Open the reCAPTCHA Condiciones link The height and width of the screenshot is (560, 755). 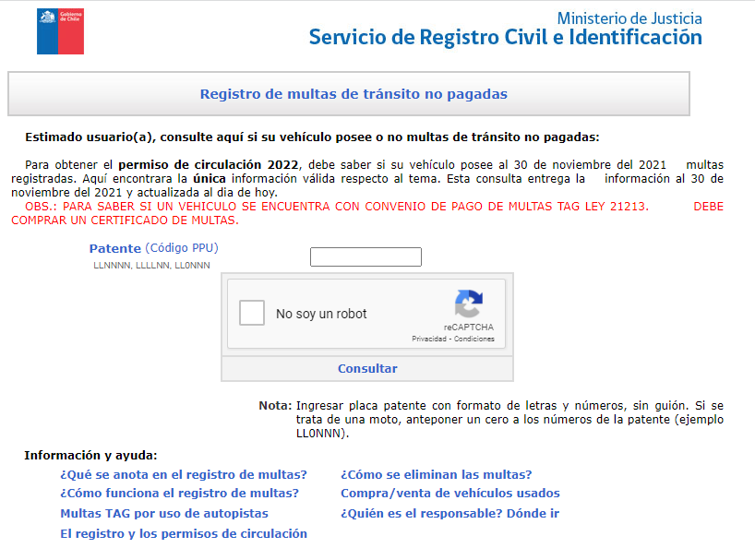click(474, 339)
